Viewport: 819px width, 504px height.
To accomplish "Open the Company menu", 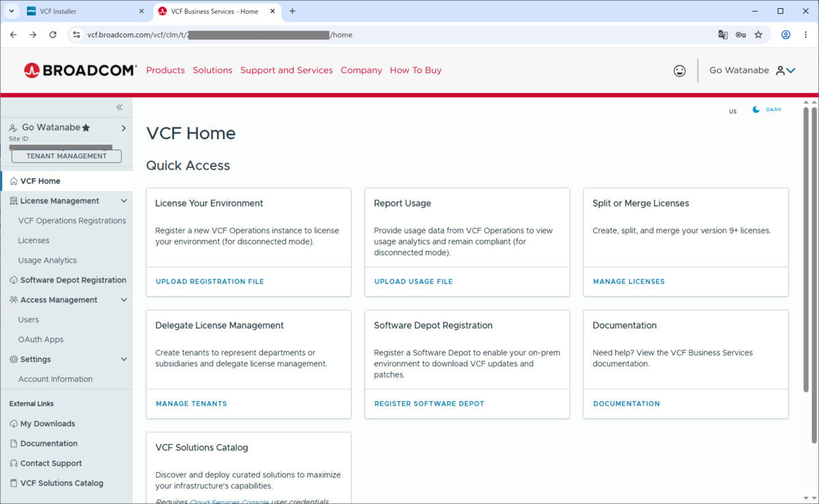I will tap(361, 70).
